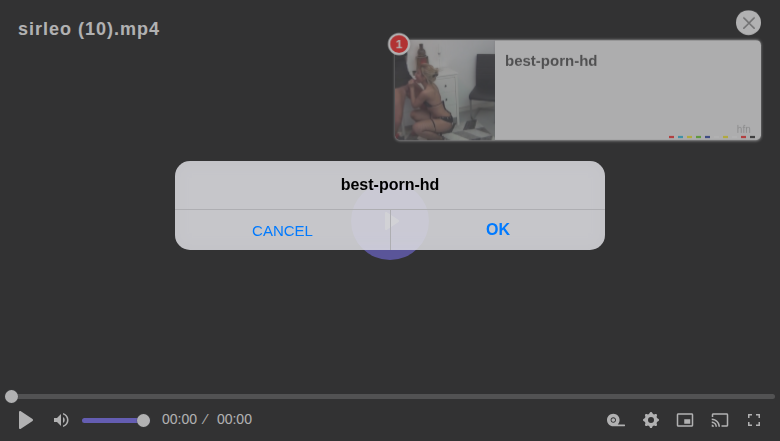
Task: Click the red notification badge showing 1
Action: click(x=399, y=44)
